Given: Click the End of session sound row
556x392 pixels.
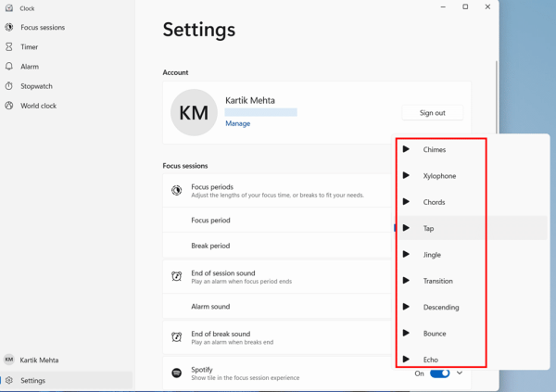Looking at the screenshot, I should (277, 277).
